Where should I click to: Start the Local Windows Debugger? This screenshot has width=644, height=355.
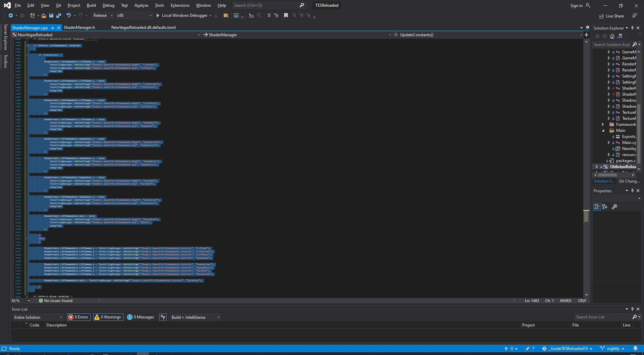181,15
